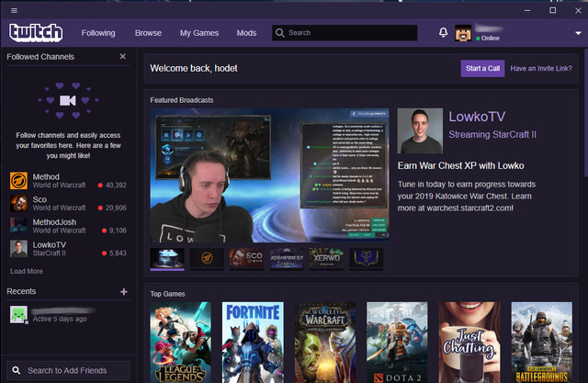The image size is (588, 383).
Task: Select the XERWO featured thumbnail
Action: (x=326, y=258)
